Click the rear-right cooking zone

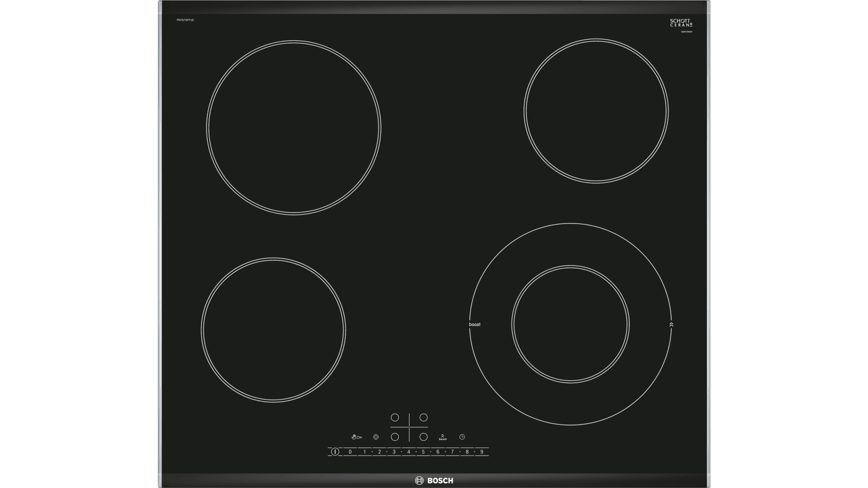point(596,111)
